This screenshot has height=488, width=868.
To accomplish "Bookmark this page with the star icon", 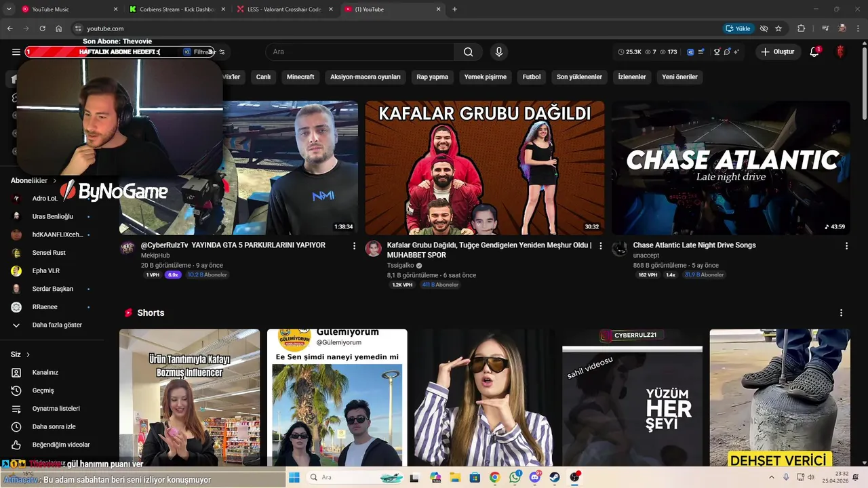I will [778, 28].
